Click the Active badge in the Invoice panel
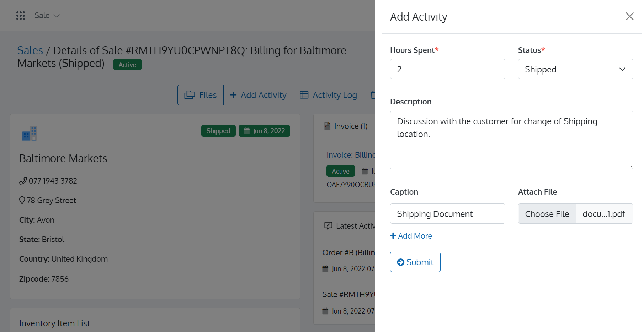 point(341,171)
